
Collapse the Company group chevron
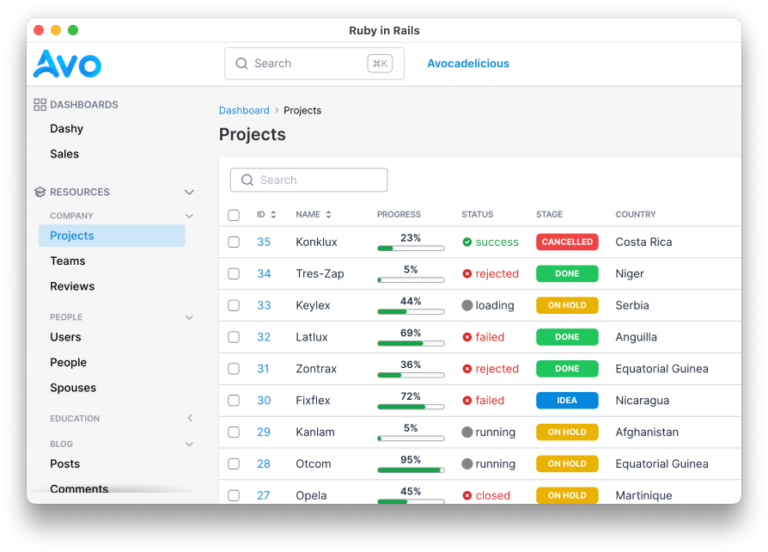point(190,216)
